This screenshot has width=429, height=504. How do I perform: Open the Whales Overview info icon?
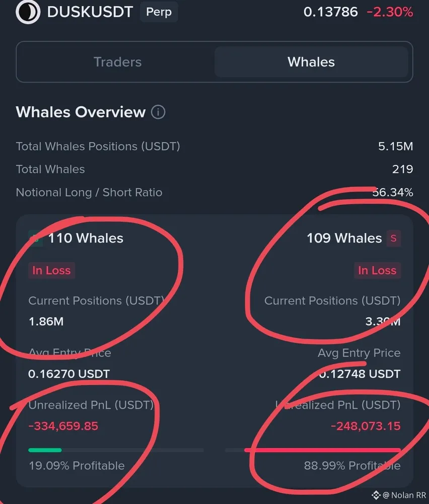point(158,112)
